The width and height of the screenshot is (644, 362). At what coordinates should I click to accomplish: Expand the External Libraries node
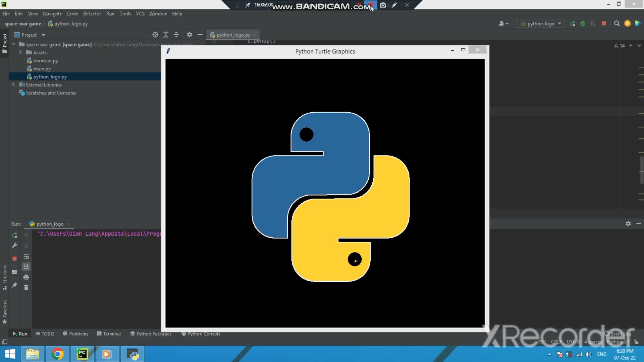click(x=13, y=84)
